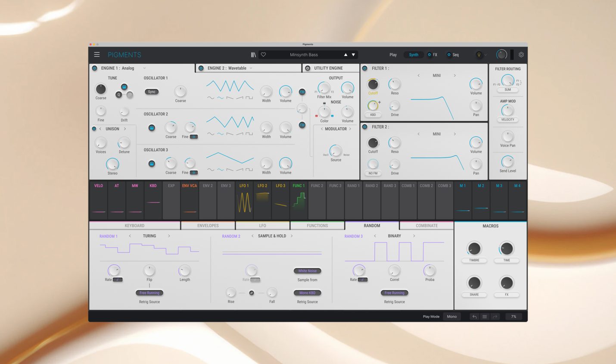Open the Random 2 White Noise source dropdown
Viewport: 616px width, 364px height.
(307, 271)
